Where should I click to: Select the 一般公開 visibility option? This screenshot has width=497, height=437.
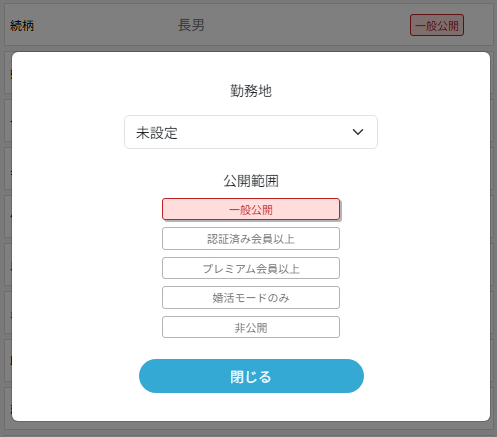point(251,209)
